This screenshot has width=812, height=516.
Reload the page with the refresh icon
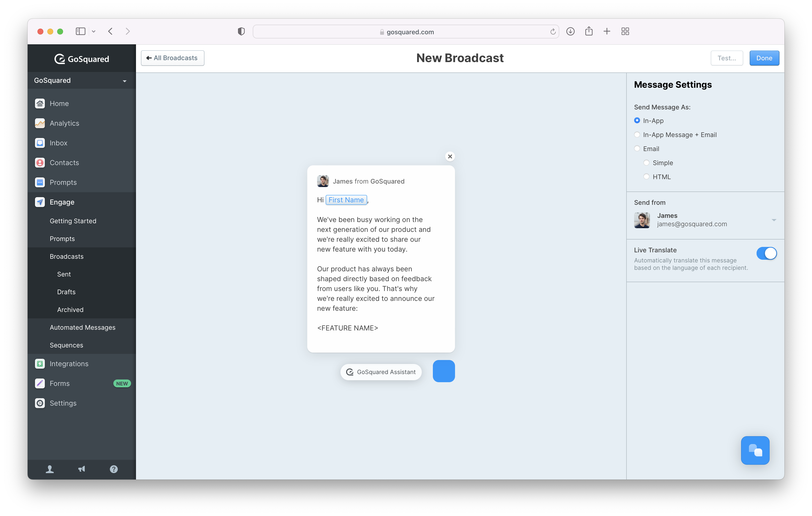pos(553,32)
